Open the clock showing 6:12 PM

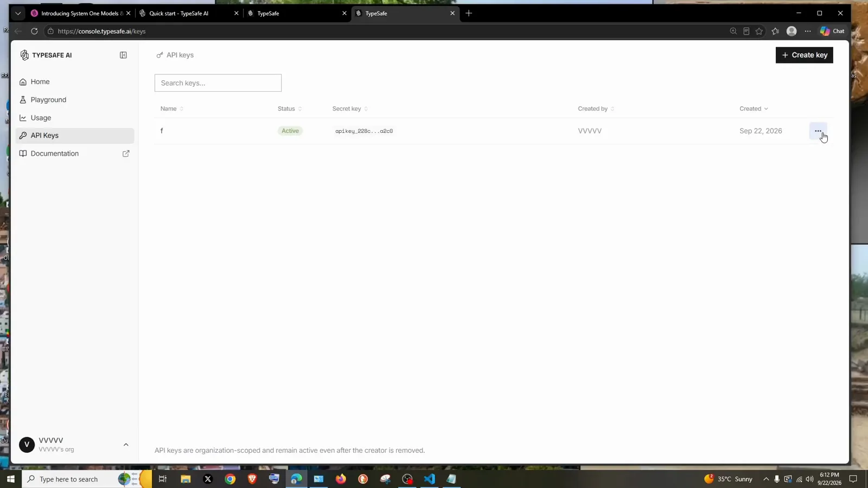click(829, 479)
